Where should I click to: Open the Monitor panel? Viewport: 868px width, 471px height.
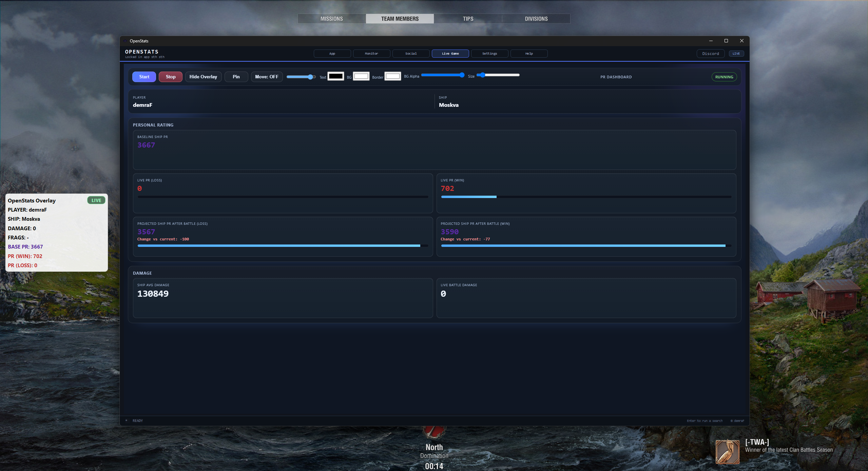coord(371,53)
